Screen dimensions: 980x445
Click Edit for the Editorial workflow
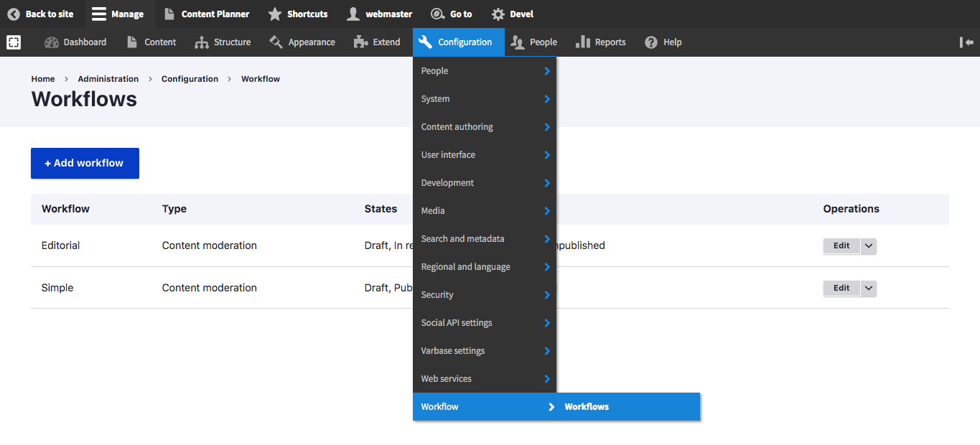click(841, 245)
